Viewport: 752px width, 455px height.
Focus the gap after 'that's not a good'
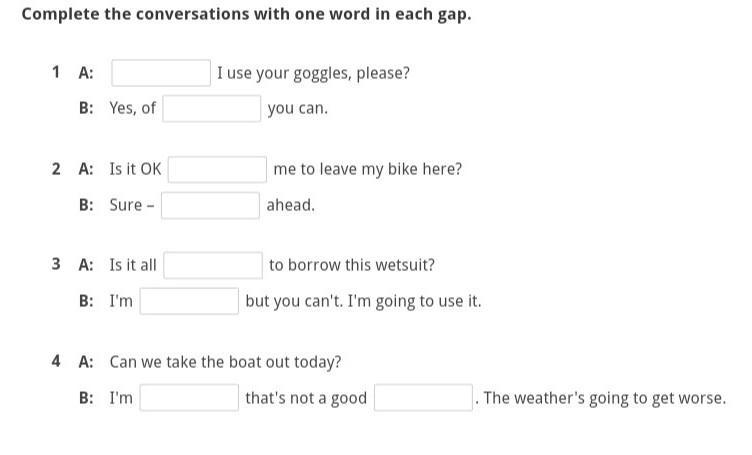[x=423, y=397]
